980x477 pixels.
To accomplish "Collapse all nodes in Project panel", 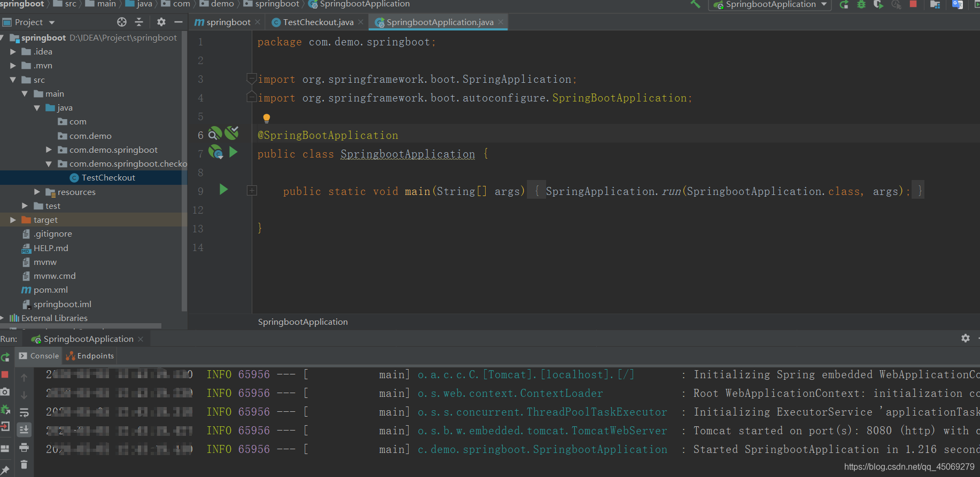I will coord(139,22).
